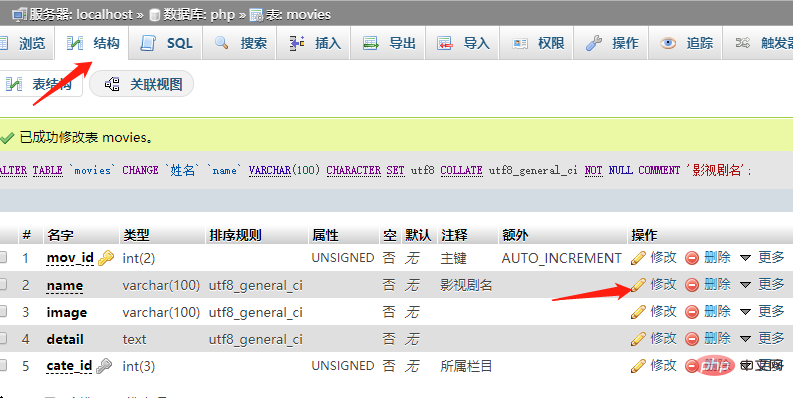Screen dimensions: 793x398
Task: Open the 权限 (Privileges) tab
Action: pyautogui.click(x=537, y=43)
